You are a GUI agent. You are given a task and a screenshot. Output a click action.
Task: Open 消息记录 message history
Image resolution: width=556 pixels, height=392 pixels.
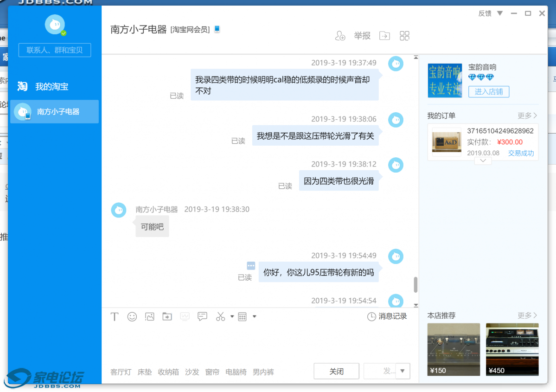(x=387, y=316)
